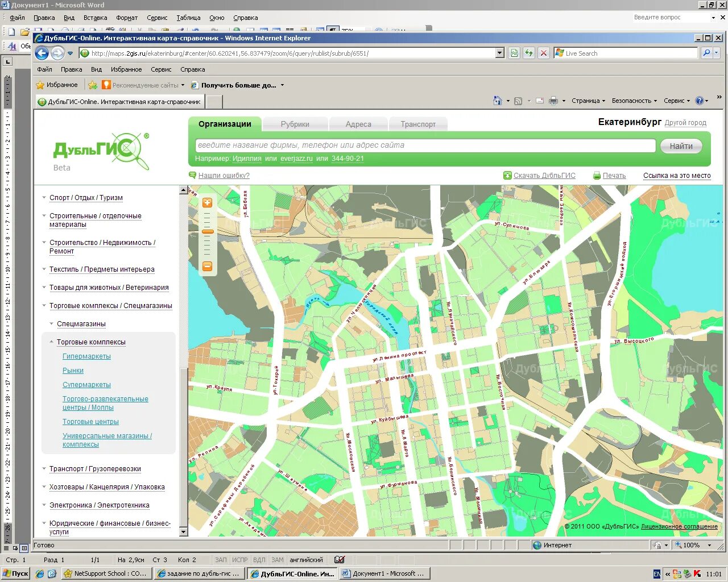Image resolution: width=728 pixels, height=582 pixels.
Task: Expand the Спорт / Отдых / Туризм category
Action: tap(86, 198)
